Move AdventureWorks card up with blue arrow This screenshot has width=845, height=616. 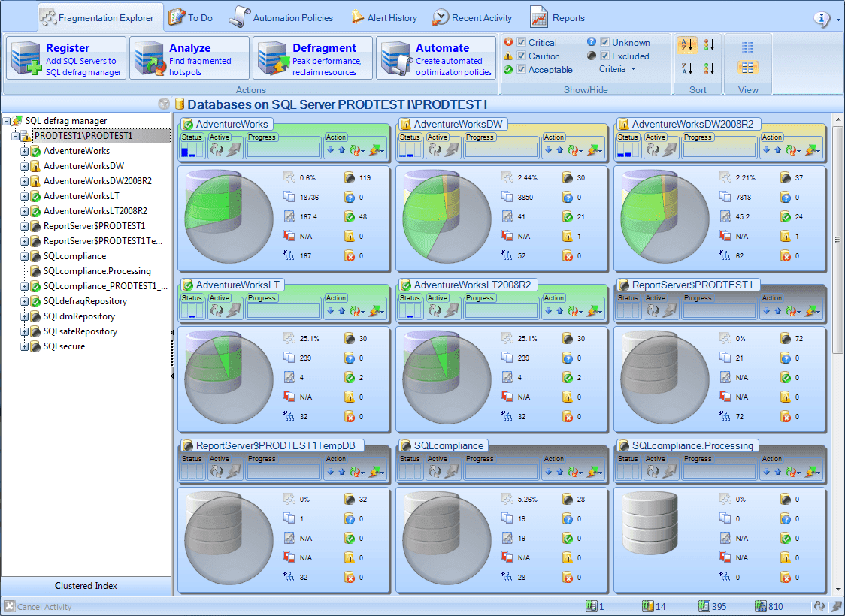pyautogui.click(x=341, y=151)
